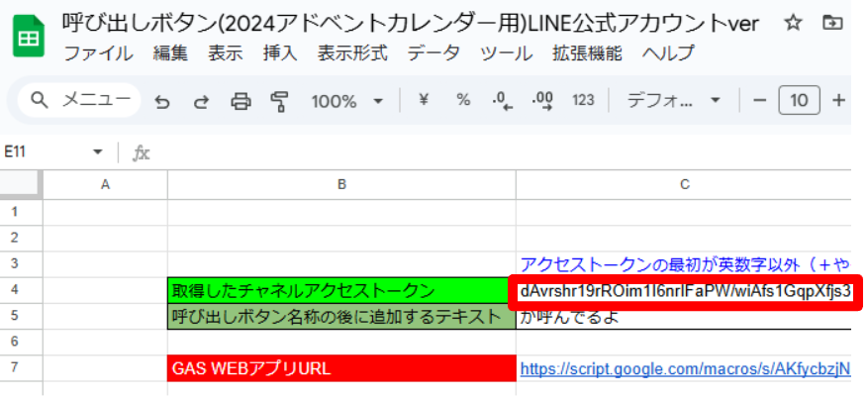The height and width of the screenshot is (400, 868).
Task: Open the 編集 menu
Action: 170,53
